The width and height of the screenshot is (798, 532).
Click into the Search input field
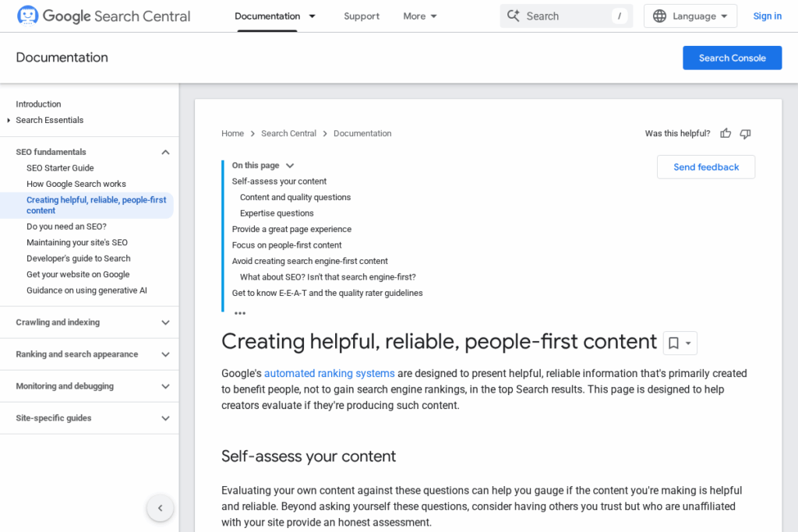(567, 16)
